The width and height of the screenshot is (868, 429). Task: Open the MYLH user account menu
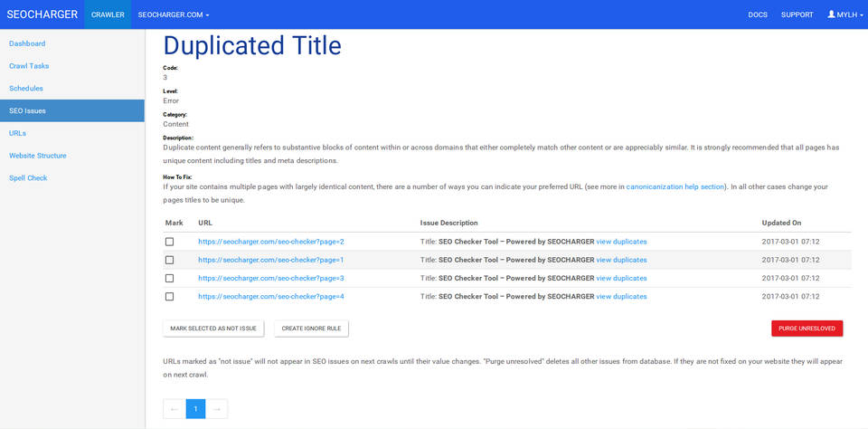843,14
